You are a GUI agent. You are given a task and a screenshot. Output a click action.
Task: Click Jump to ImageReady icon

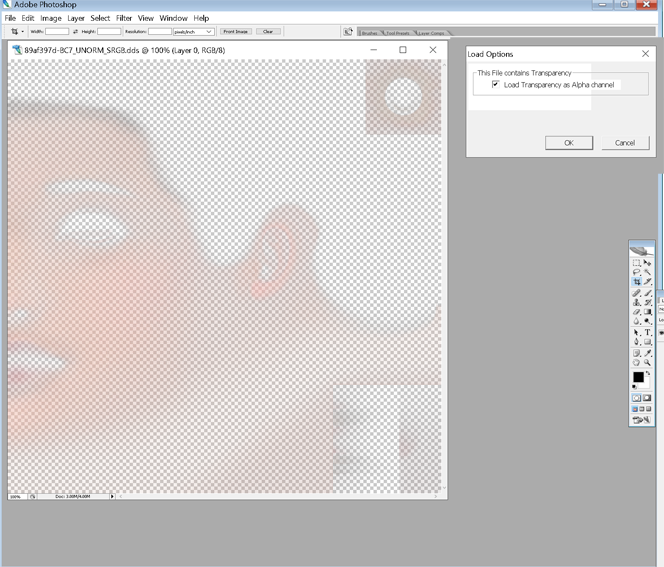click(x=642, y=420)
